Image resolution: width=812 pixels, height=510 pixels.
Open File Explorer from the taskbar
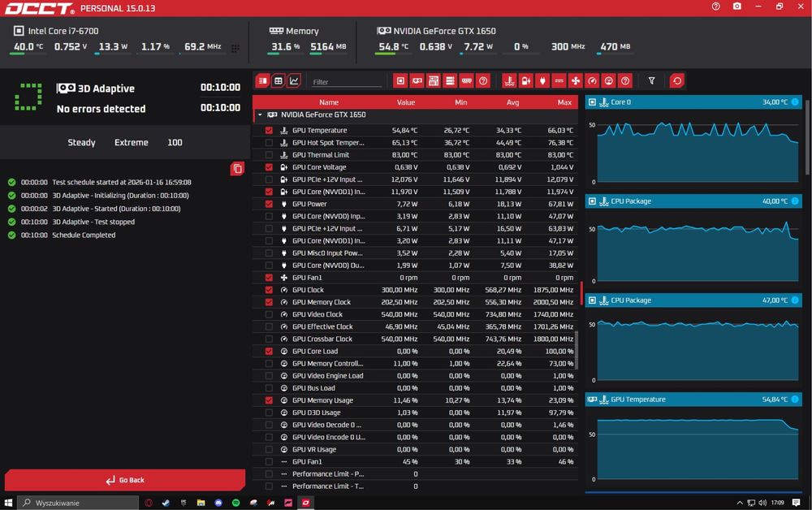click(201, 503)
